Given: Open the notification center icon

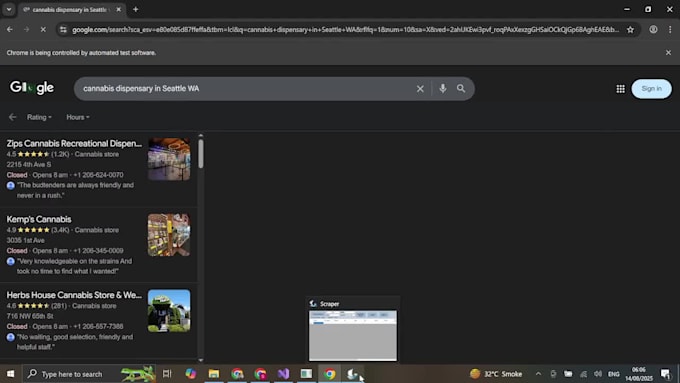Looking at the screenshot, I should [x=665, y=373].
